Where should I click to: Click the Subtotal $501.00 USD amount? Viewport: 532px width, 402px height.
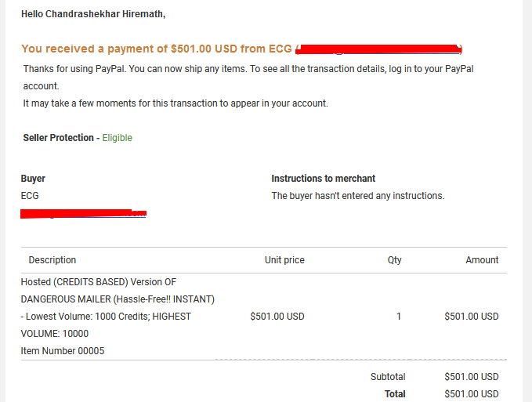click(472, 377)
